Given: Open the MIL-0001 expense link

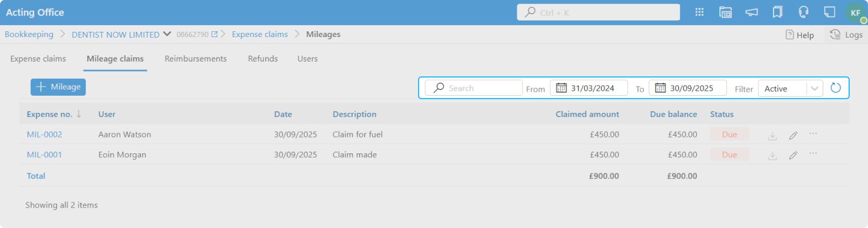Looking at the screenshot, I should pyautogui.click(x=45, y=154).
